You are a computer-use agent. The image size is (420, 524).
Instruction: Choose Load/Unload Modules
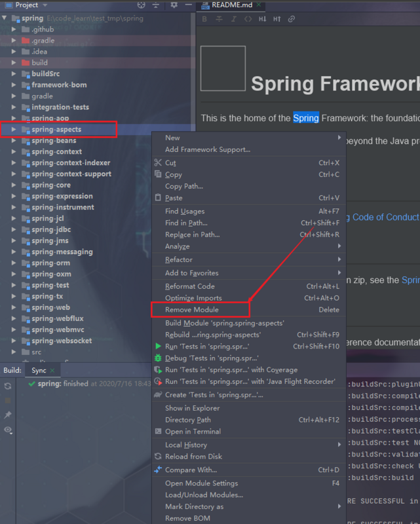pos(249,495)
